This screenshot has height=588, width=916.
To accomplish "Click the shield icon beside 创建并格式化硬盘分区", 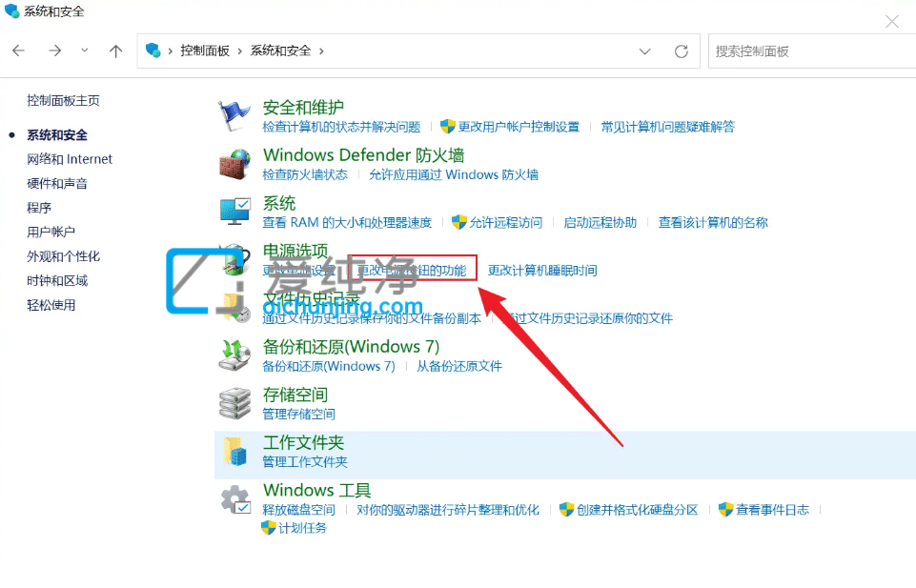I will coord(566,509).
